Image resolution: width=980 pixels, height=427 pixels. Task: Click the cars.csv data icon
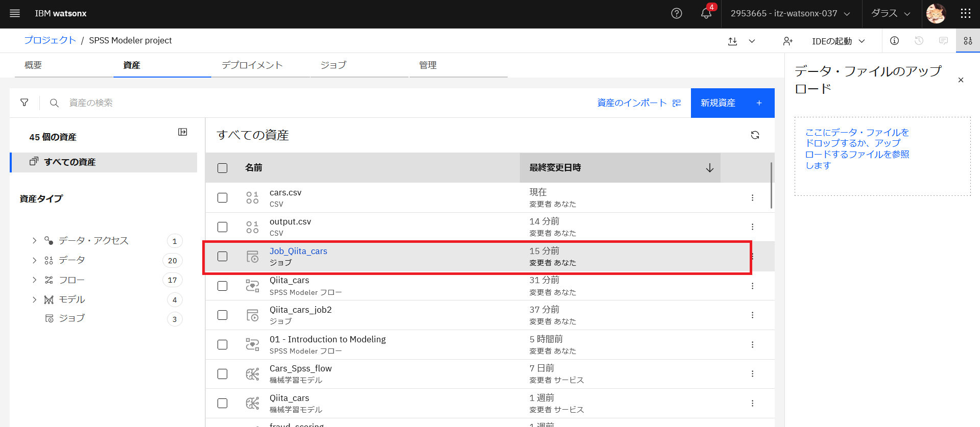[x=252, y=197]
